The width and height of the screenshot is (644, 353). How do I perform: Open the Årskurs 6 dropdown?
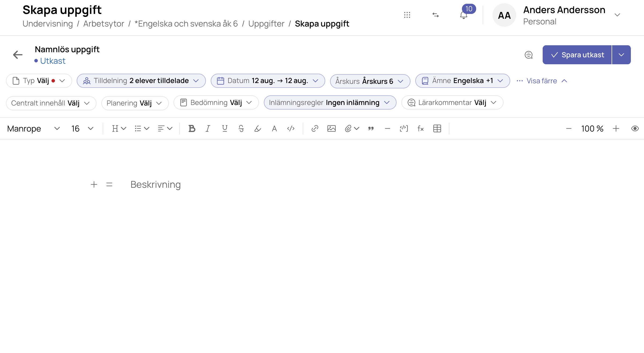(370, 81)
